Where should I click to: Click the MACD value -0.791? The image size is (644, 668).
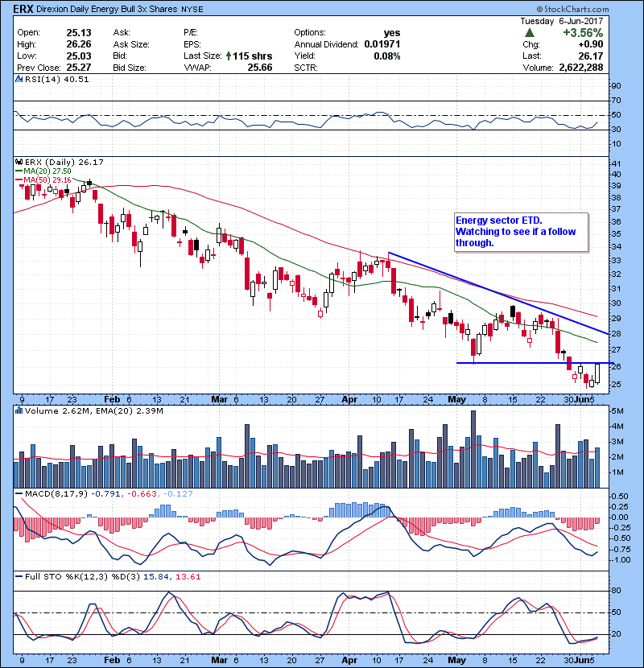pos(105,494)
